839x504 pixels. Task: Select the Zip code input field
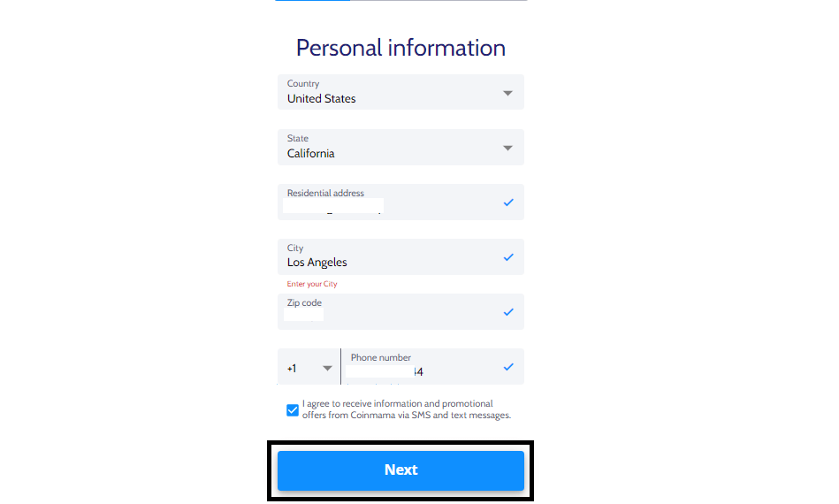pos(400,311)
